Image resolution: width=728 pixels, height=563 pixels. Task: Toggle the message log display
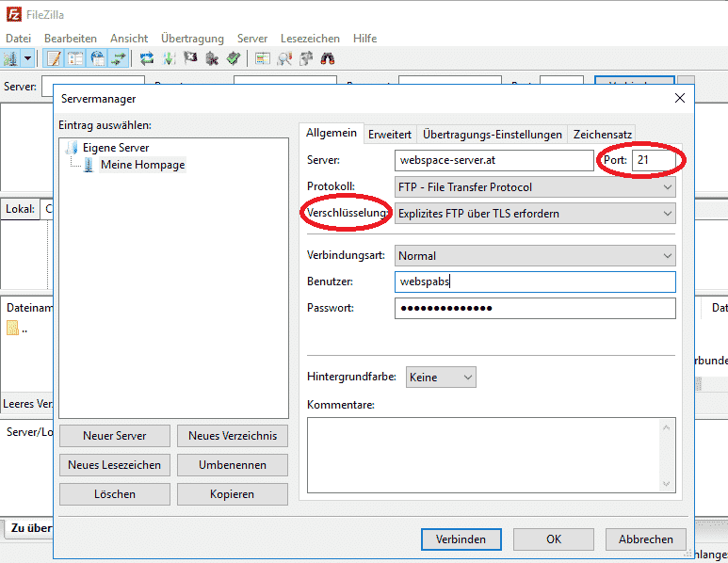[54, 58]
